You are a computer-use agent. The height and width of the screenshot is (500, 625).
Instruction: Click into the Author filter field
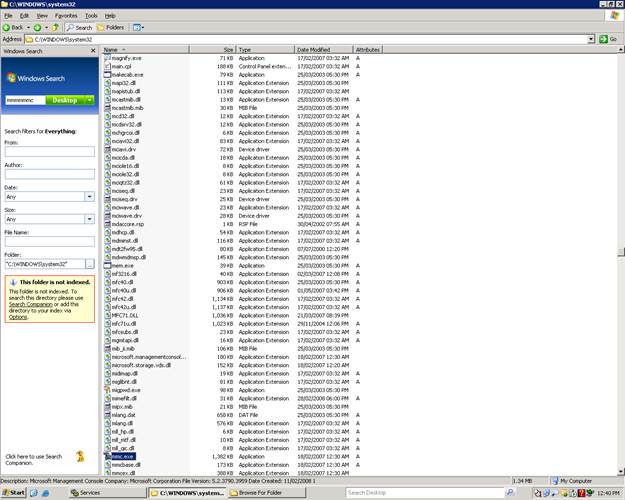click(49, 174)
